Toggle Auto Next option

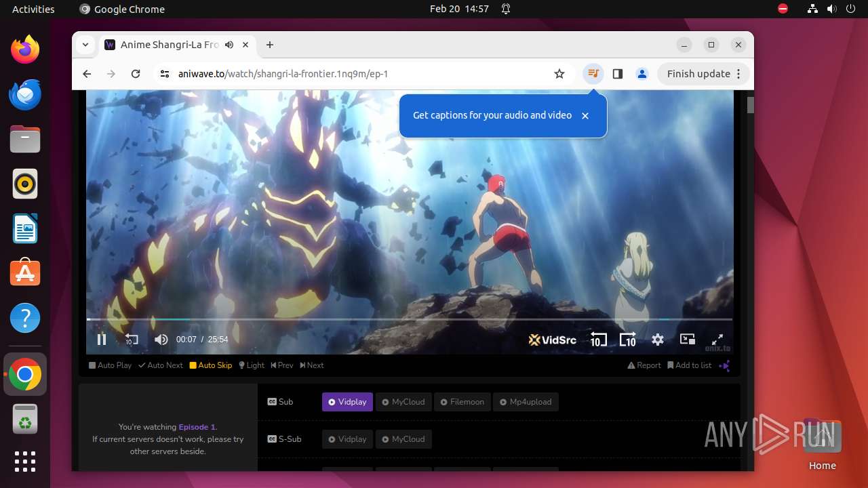161,365
